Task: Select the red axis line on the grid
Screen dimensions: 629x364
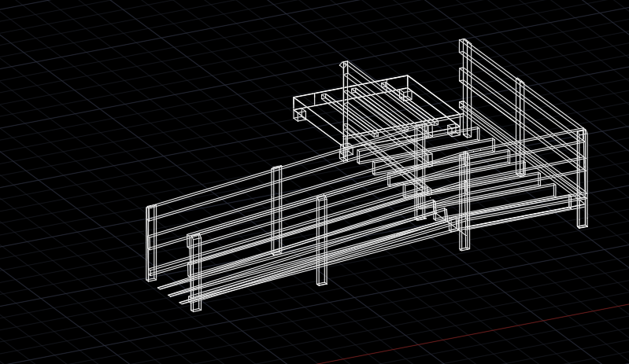Action: point(473,334)
